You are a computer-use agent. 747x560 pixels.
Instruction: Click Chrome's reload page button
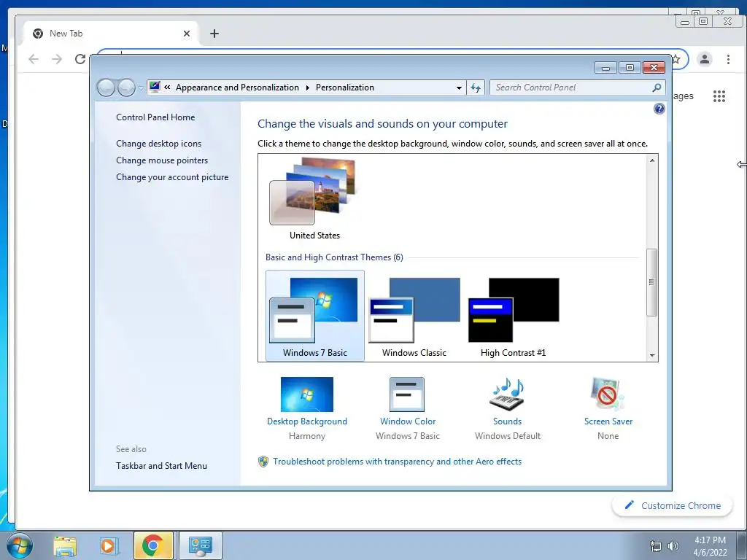click(x=80, y=59)
